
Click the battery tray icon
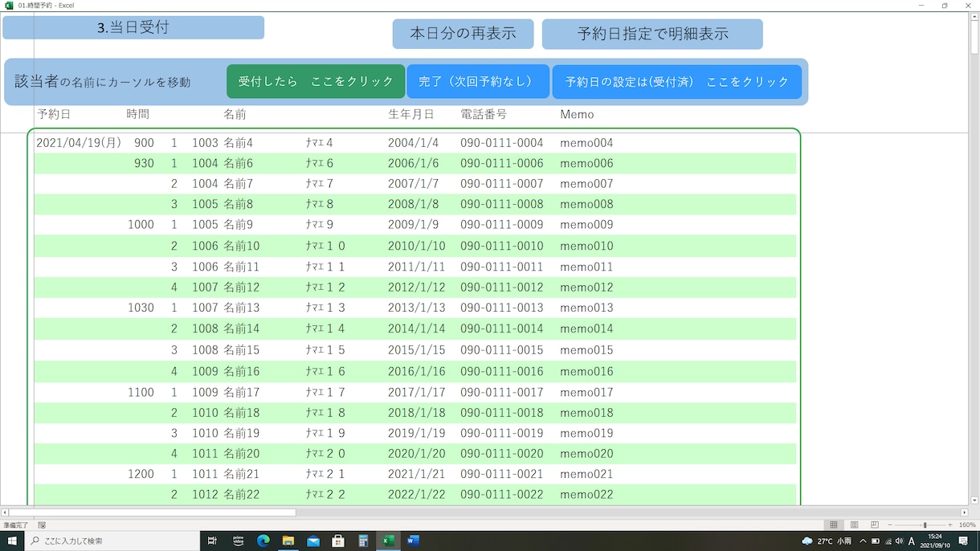[x=876, y=541]
